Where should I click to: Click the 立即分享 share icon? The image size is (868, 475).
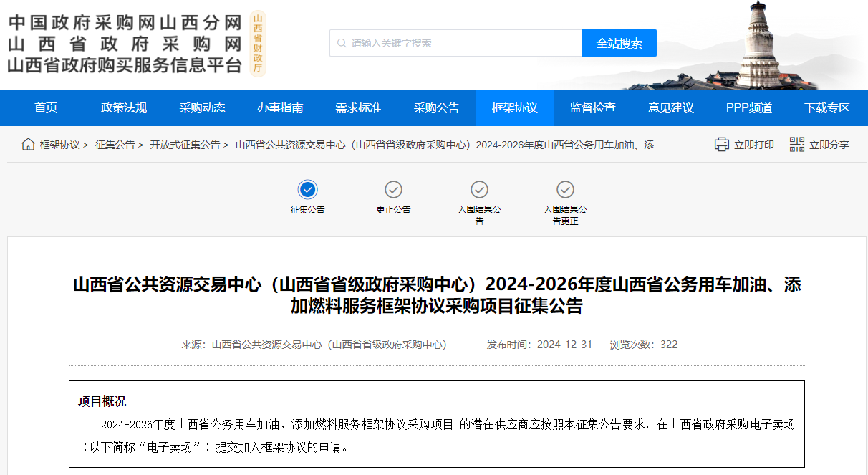coord(796,144)
